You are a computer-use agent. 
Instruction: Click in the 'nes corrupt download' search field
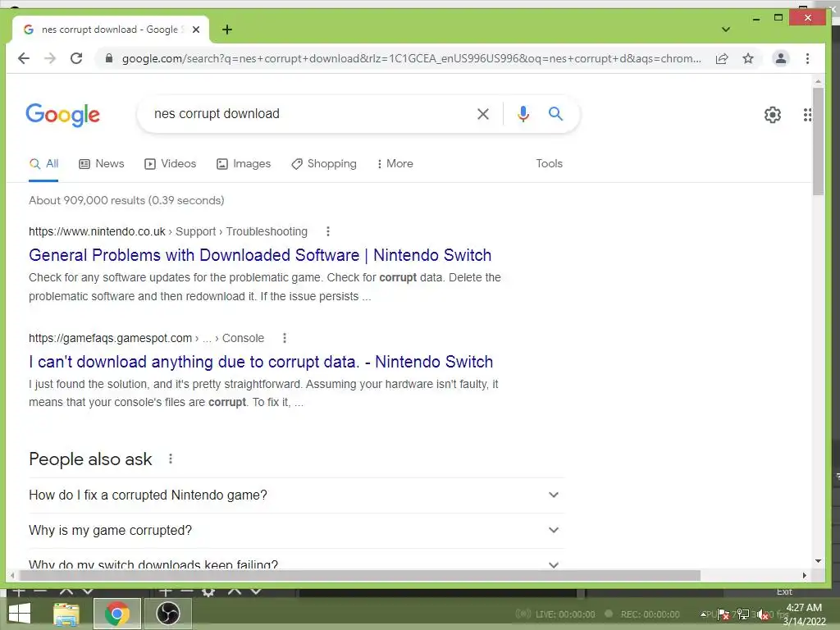[311, 113]
